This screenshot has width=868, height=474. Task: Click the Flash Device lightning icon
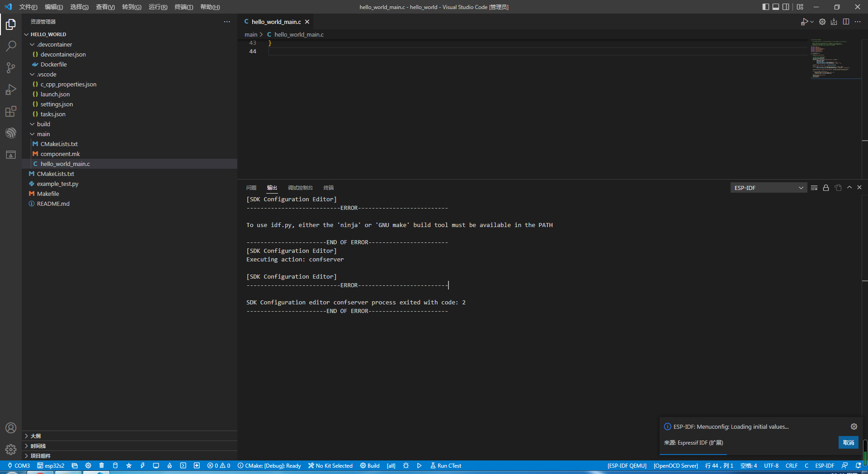pos(142,465)
